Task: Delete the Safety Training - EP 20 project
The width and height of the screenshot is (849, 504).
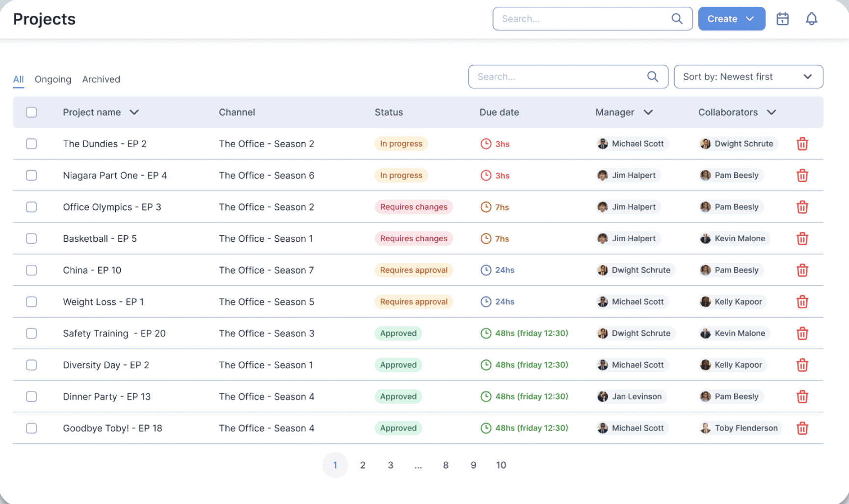Action: click(802, 334)
